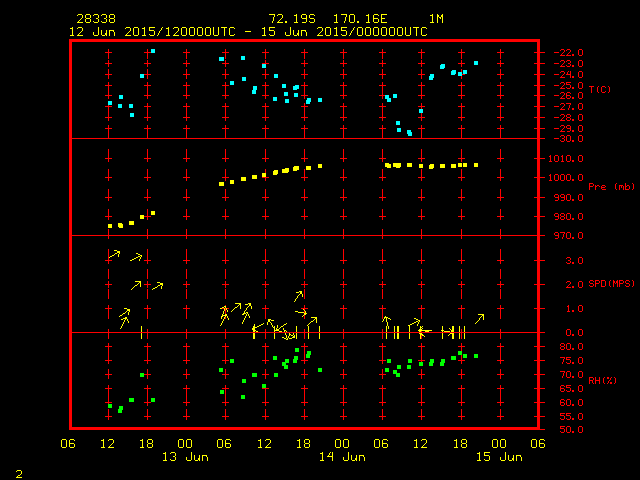Click the 13 Jun date label
The width and height of the screenshot is (640, 480).
[x=185, y=457]
